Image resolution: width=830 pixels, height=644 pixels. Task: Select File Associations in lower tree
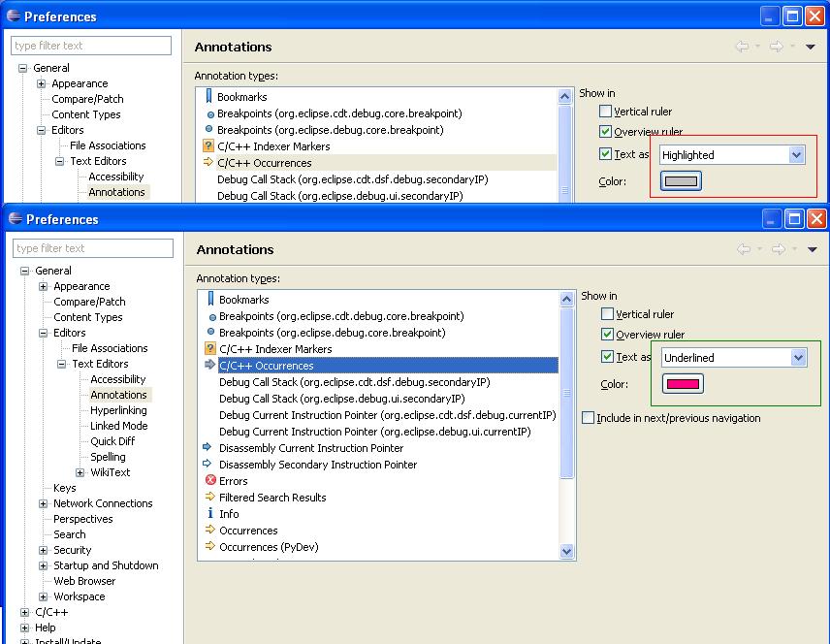[110, 348]
